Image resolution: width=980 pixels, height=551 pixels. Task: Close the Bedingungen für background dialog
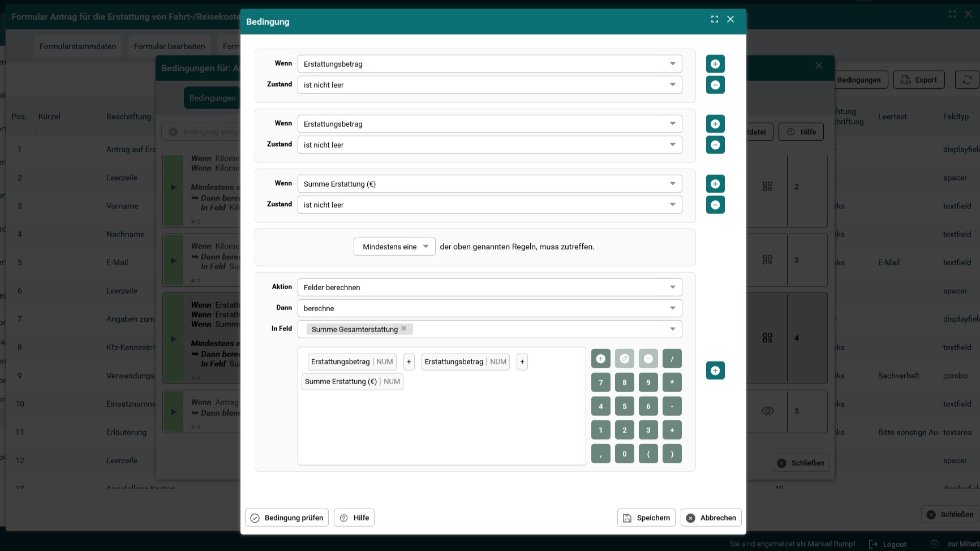pos(819,66)
